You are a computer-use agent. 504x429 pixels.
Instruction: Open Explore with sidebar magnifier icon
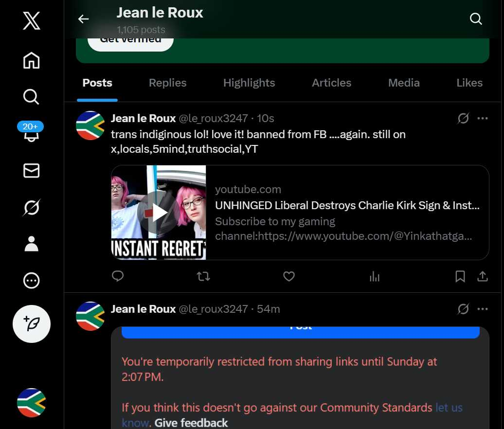pos(32,97)
